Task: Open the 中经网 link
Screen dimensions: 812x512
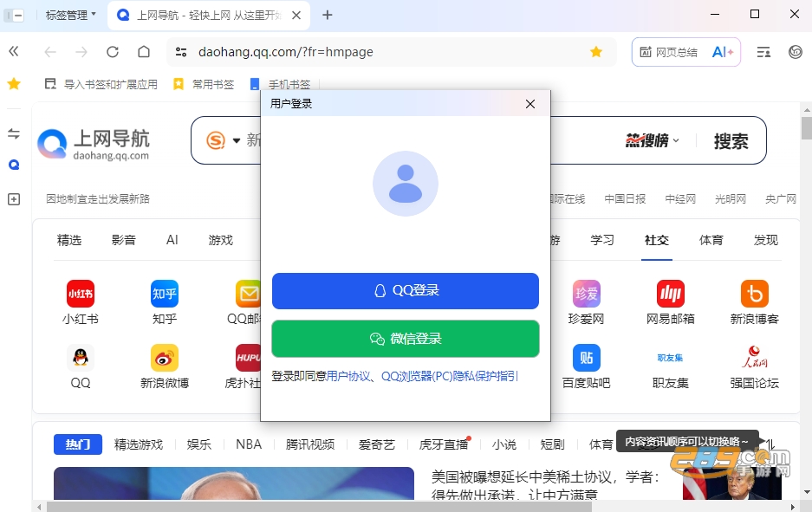Action: [680, 198]
